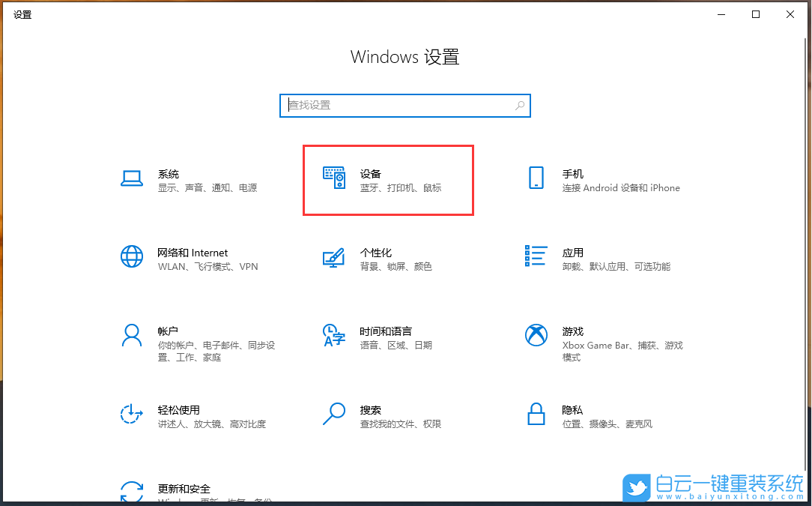Open 时间和语言 via the clock icon
This screenshot has width=812, height=506.
(334, 335)
